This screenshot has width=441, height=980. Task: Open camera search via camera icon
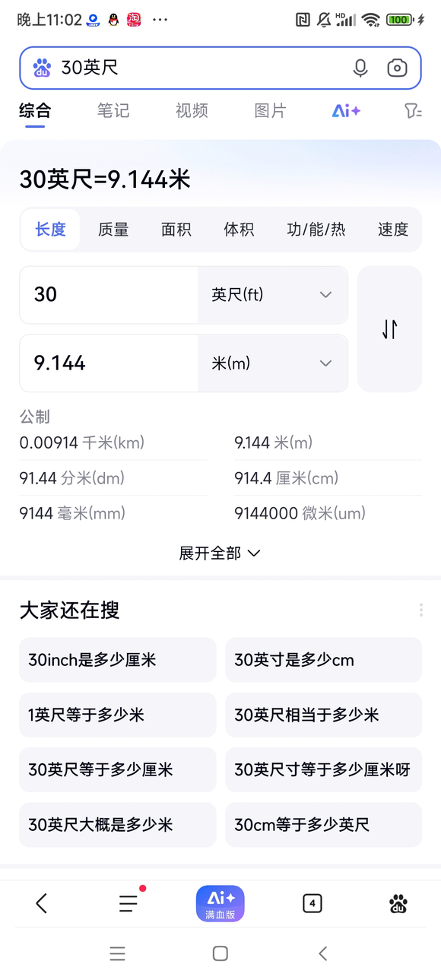tap(397, 68)
